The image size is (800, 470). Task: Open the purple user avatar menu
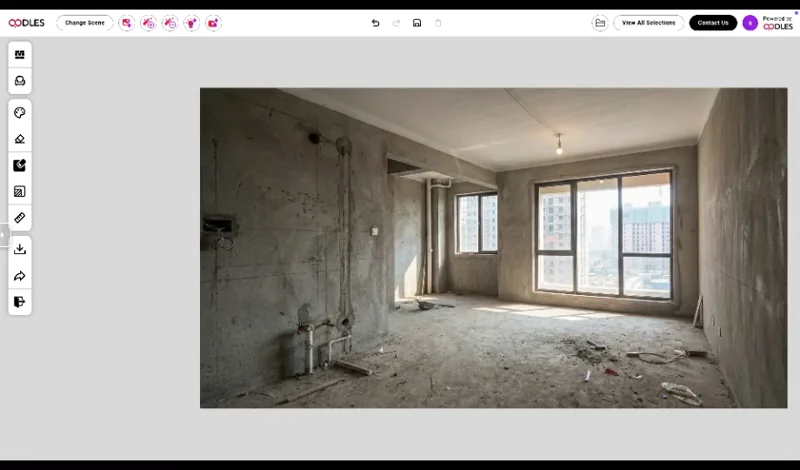[750, 23]
